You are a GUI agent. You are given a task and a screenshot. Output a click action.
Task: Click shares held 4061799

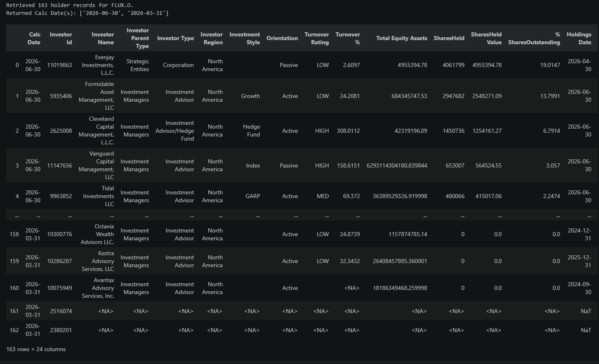coord(453,65)
